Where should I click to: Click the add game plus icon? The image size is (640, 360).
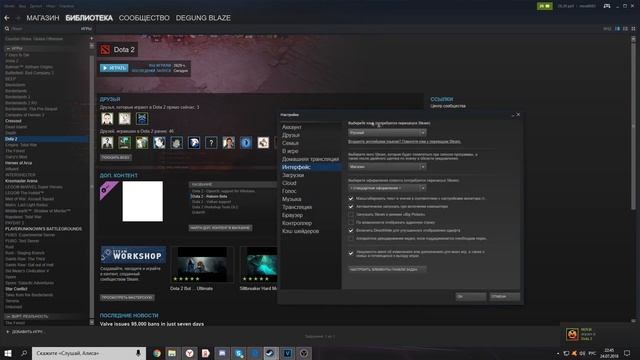(x=8, y=332)
